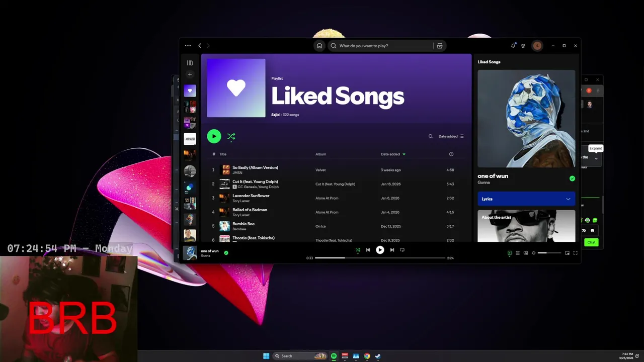Open the Gunna artist link in right panel
Screen dimensions: 644x362
pyautogui.click(x=484, y=183)
